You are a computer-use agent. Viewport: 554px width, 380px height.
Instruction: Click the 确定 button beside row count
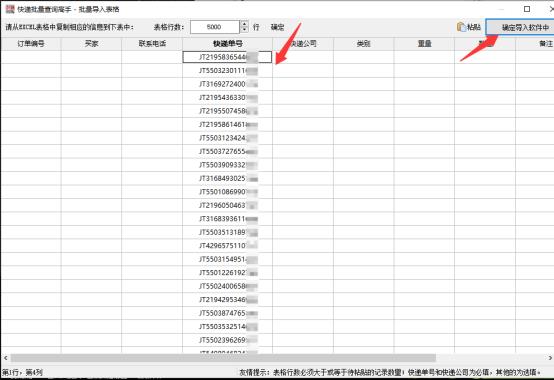click(x=277, y=27)
